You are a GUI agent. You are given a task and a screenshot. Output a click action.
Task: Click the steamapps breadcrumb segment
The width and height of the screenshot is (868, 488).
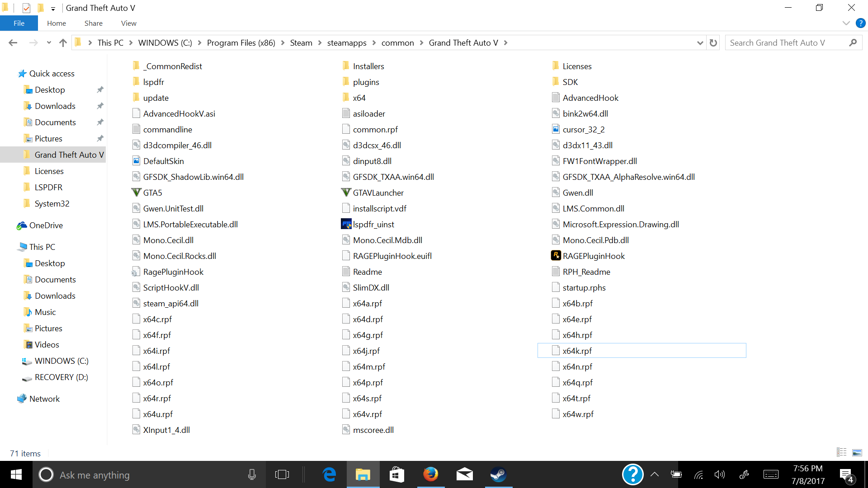(346, 43)
